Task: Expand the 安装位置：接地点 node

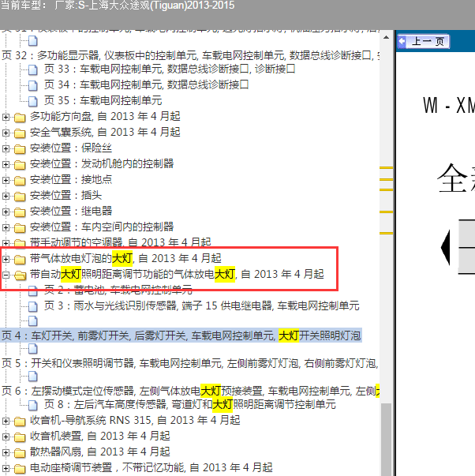Action: coord(6,180)
